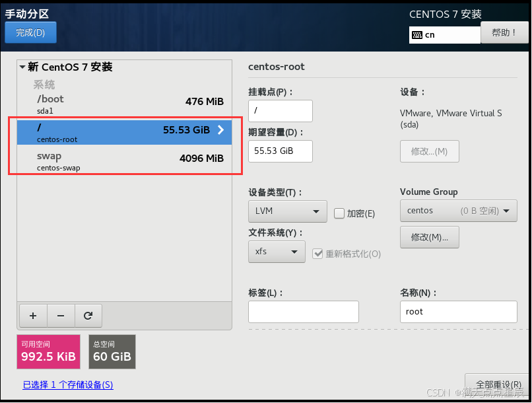The width and height of the screenshot is (532, 403).
Task: Click the 476 MiB size value
Action: point(204,102)
